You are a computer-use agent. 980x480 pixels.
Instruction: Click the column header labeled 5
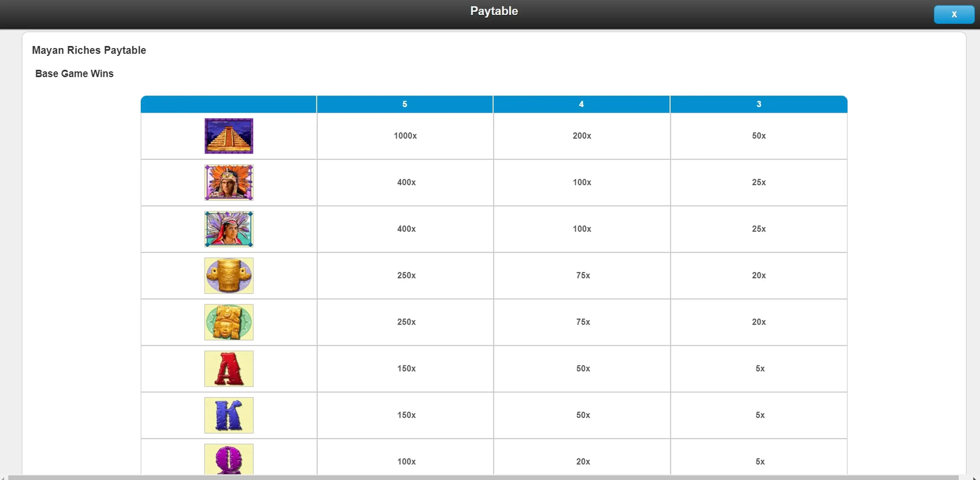tap(405, 104)
